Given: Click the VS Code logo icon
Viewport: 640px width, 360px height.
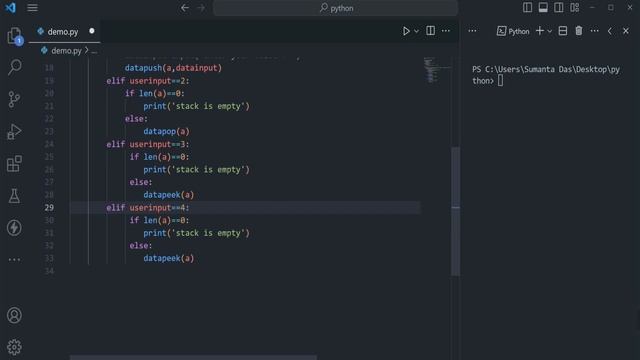Looking at the screenshot, I should [x=10, y=8].
